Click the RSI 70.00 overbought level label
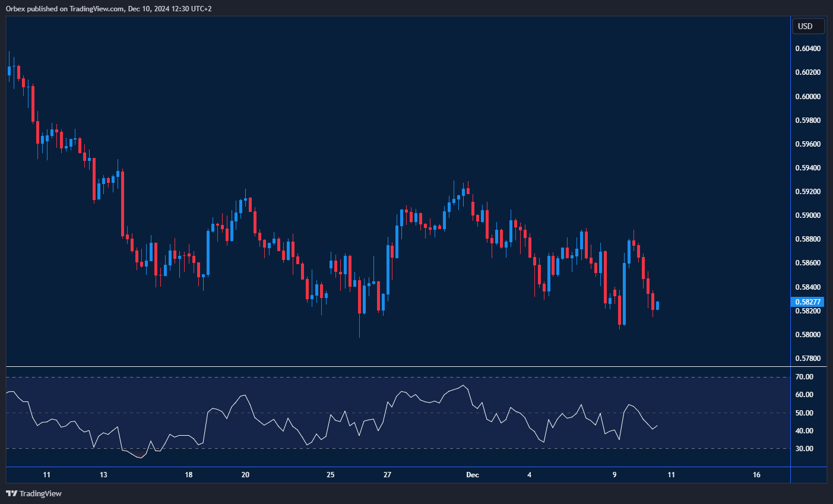 (805, 377)
